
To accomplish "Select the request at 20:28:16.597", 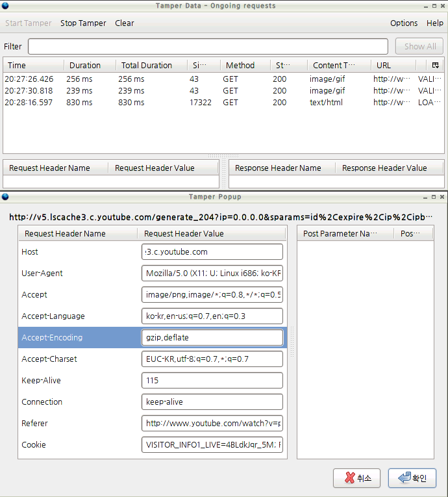I will [x=223, y=103].
